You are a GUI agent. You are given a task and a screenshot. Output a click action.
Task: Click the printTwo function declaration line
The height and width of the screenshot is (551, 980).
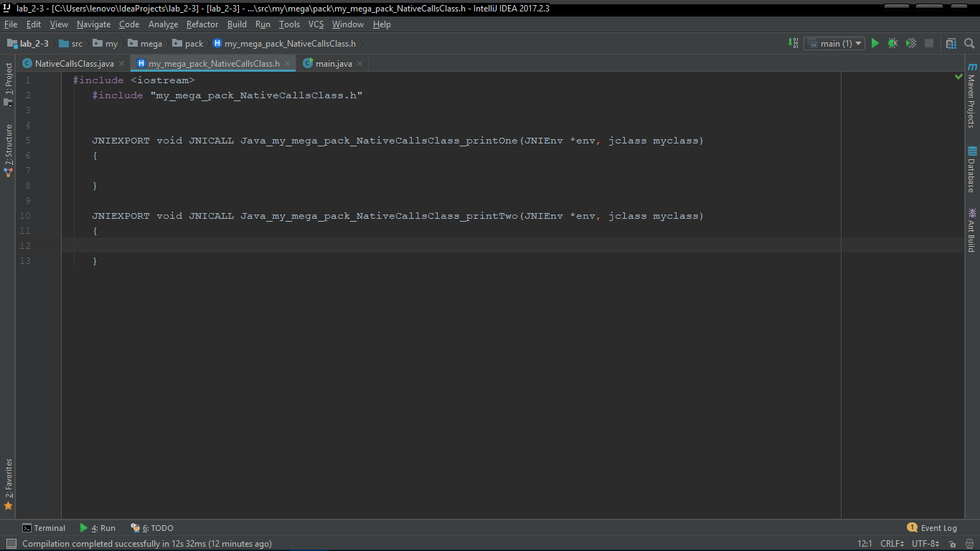click(397, 216)
